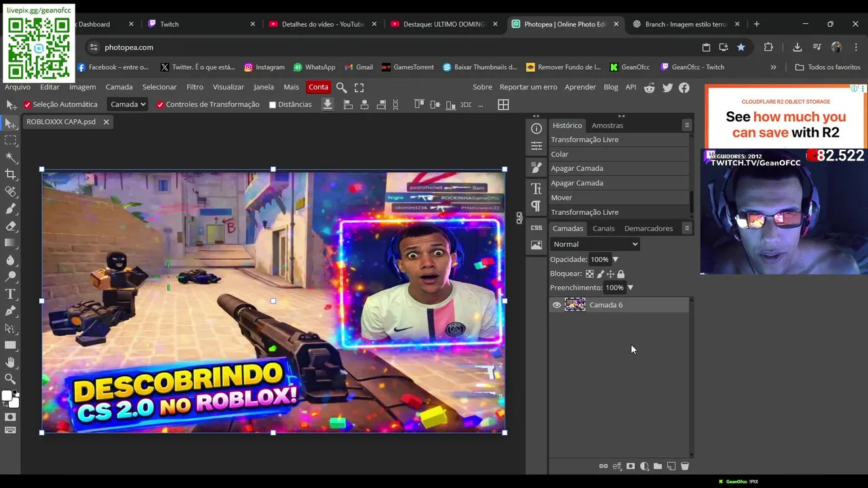Select the Pen tool
Image resolution: width=868 pixels, height=488 pixels.
[x=10, y=311]
